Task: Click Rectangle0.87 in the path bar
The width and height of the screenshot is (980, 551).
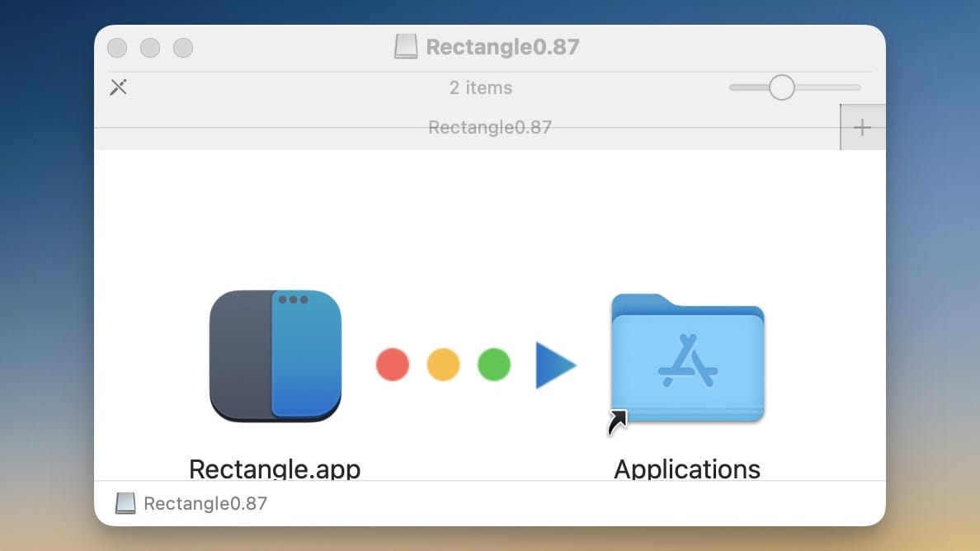Action: (205, 503)
